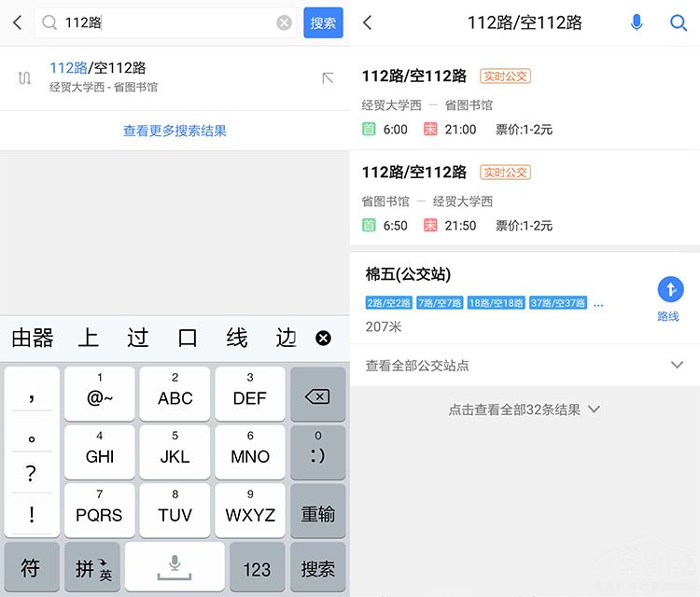The width and height of the screenshot is (700, 597).
Task: Select candidate word 由器
Action: point(32,338)
